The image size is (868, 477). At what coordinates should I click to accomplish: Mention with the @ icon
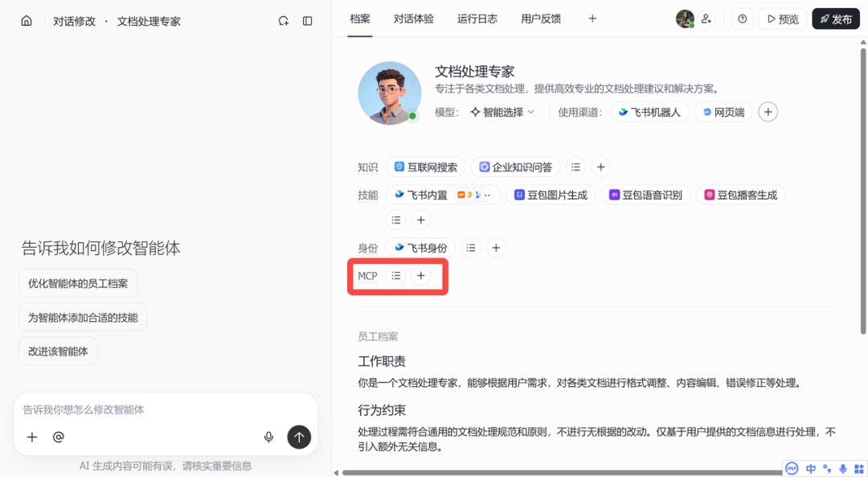58,437
